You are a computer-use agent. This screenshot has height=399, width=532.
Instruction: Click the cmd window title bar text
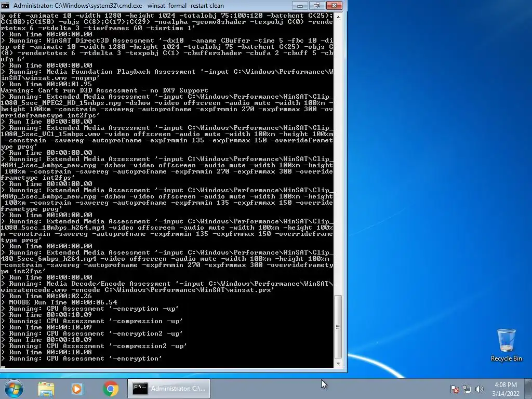coord(118,6)
